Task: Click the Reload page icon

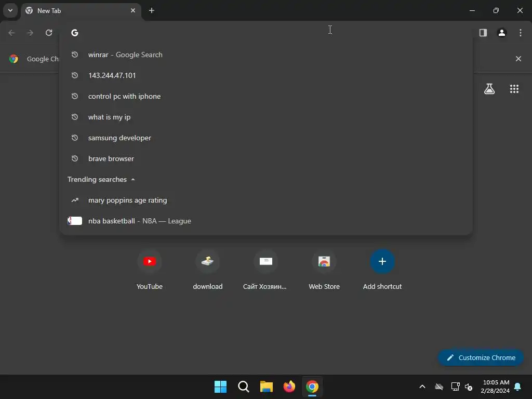Action: [x=49, y=33]
